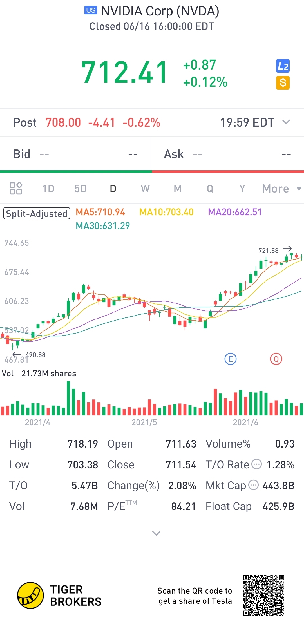
Task: Tap the Vol value 7.68M
Action: [84, 506]
